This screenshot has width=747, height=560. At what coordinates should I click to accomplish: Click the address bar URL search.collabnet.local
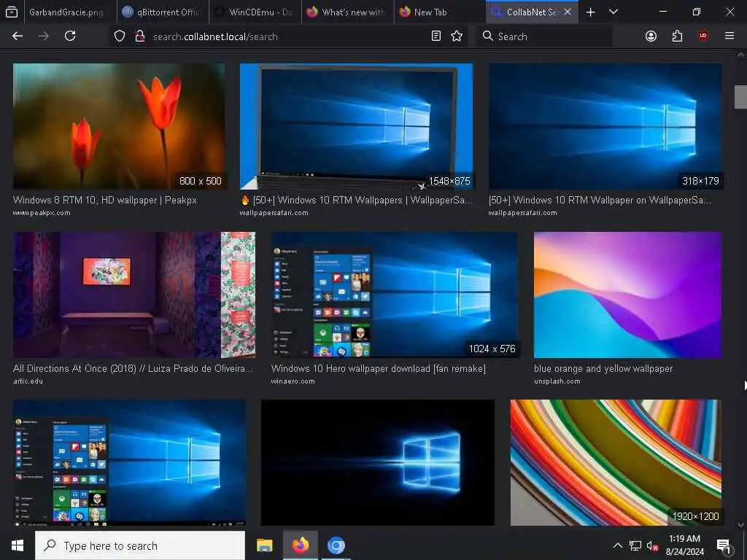(215, 36)
